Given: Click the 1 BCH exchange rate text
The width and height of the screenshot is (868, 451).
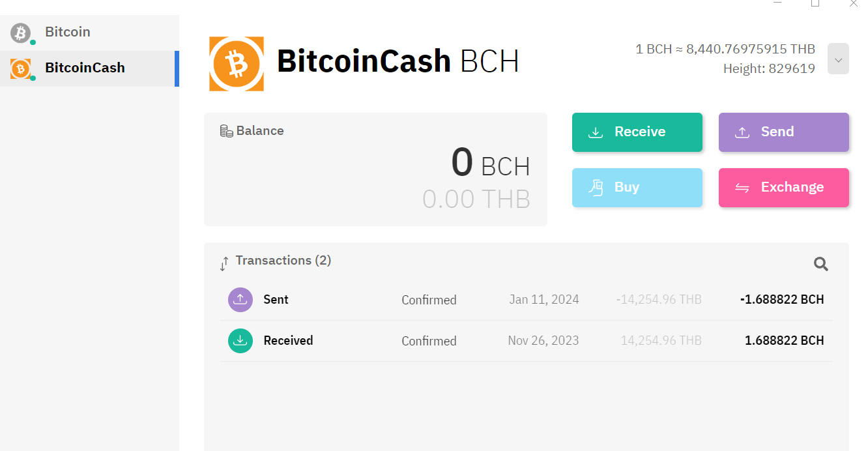Looking at the screenshot, I should 725,49.
